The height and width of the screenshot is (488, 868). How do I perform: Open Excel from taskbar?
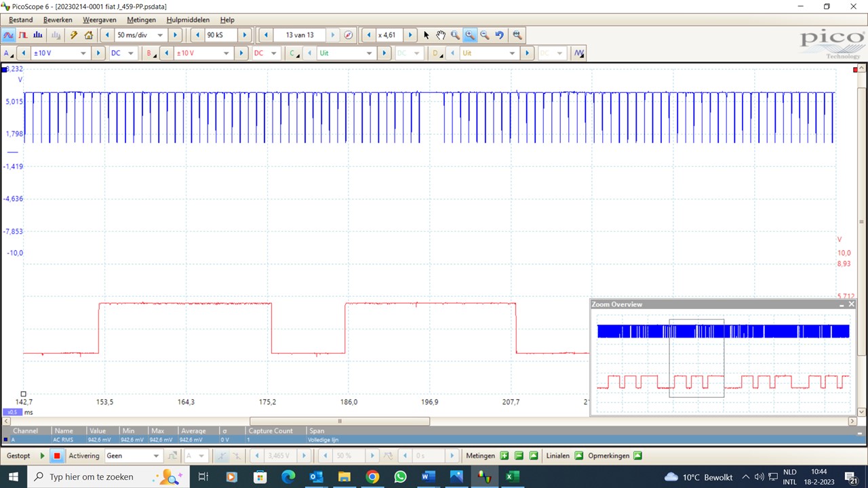(x=512, y=477)
